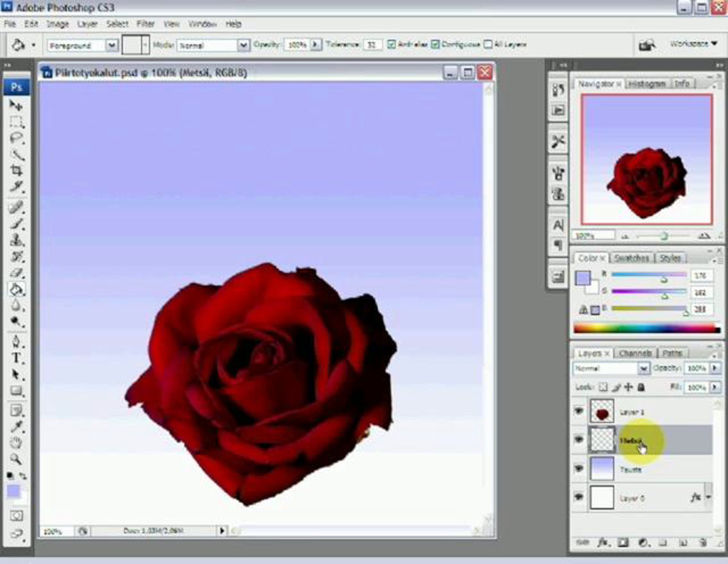Open the options bar Mode dropdown
The image size is (728, 564).
[x=243, y=45]
